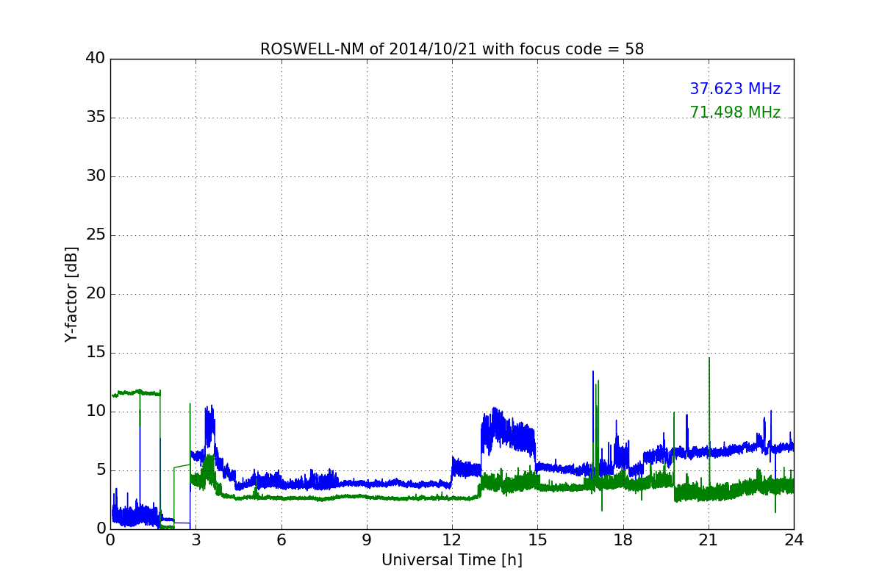Click the x-axis tick label 24
The image size is (882, 588).
pos(794,540)
